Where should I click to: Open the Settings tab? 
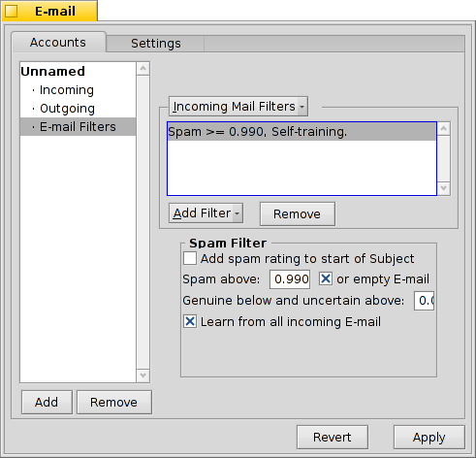coord(155,44)
